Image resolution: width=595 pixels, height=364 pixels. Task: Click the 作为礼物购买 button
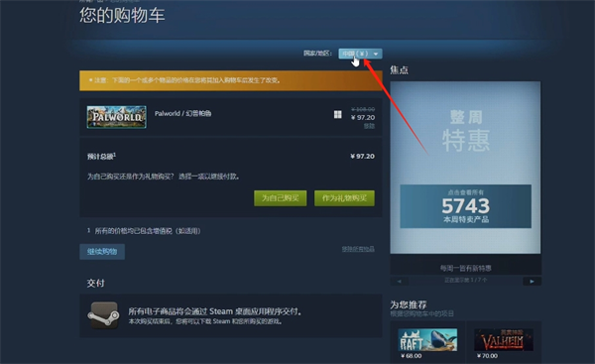(x=344, y=198)
